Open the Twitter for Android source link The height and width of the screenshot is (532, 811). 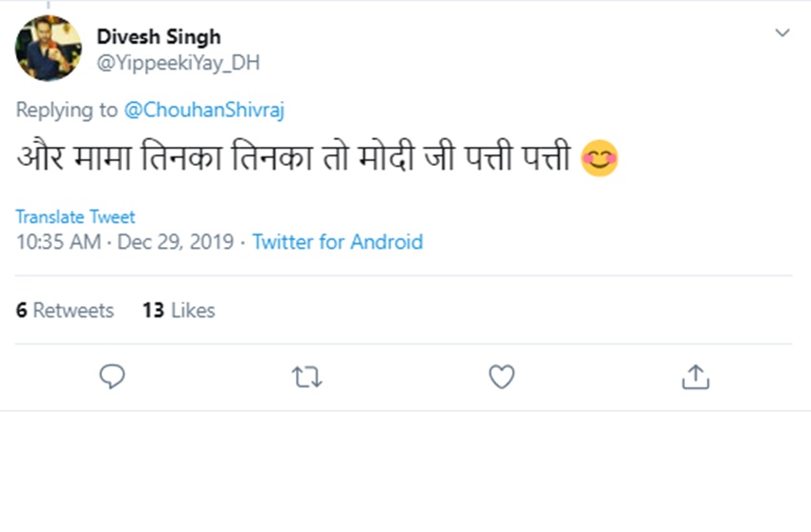tap(338, 241)
